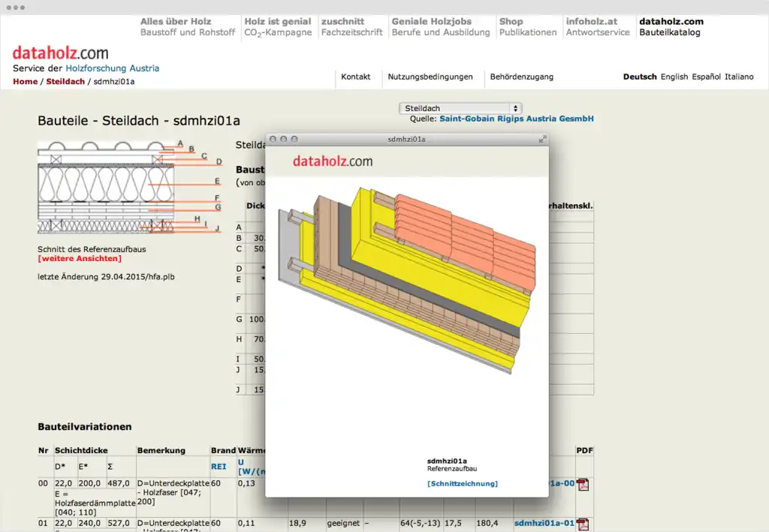Click the sdmhzi01a-01 variation link
769x532 pixels.
click(544, 523)
